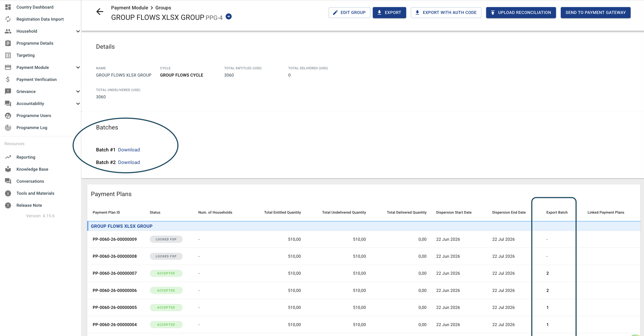The image size is (644, 336).
Task: Click the Tools and Materials info icon
Action: point(8,193)
